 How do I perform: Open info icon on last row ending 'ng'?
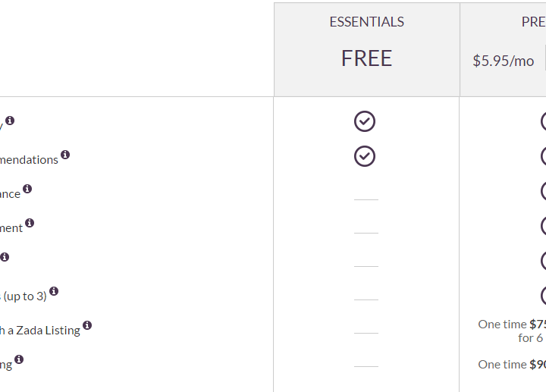click(x=19, y=359)
